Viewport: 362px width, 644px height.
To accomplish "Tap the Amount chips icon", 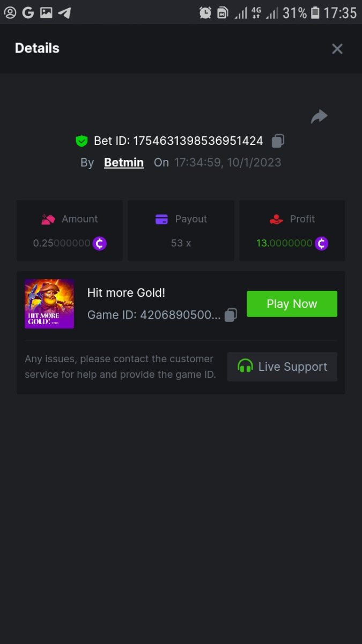I will (x=49, y=219).
